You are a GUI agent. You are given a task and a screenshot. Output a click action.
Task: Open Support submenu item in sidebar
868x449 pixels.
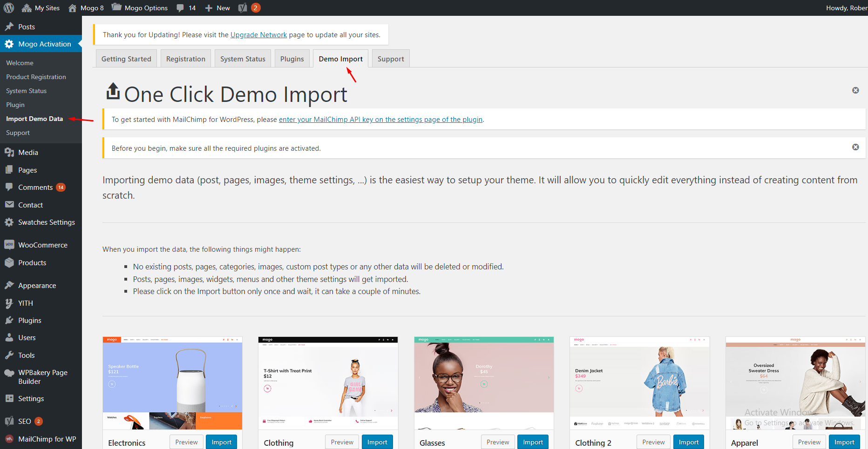point(18,133)
